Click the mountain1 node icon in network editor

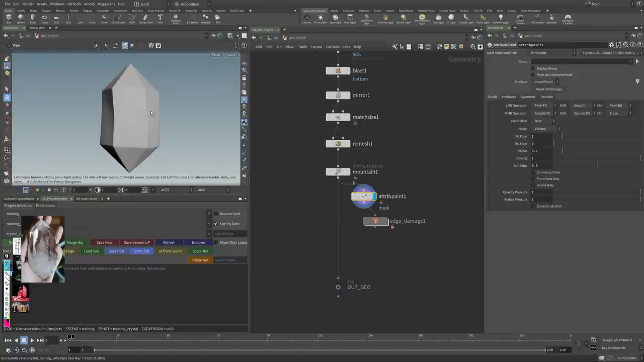click(338, 171)
